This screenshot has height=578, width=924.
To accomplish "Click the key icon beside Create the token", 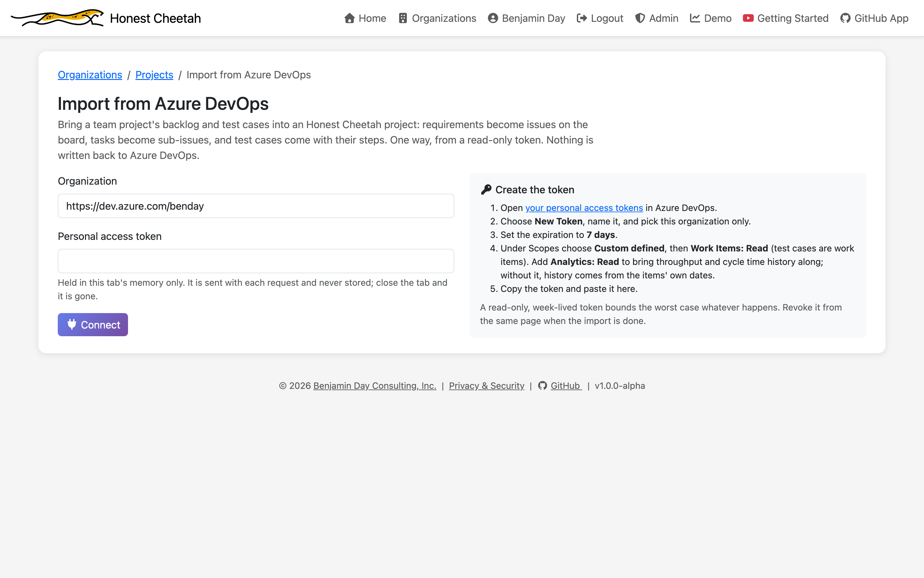I will [x=486, y=189].
